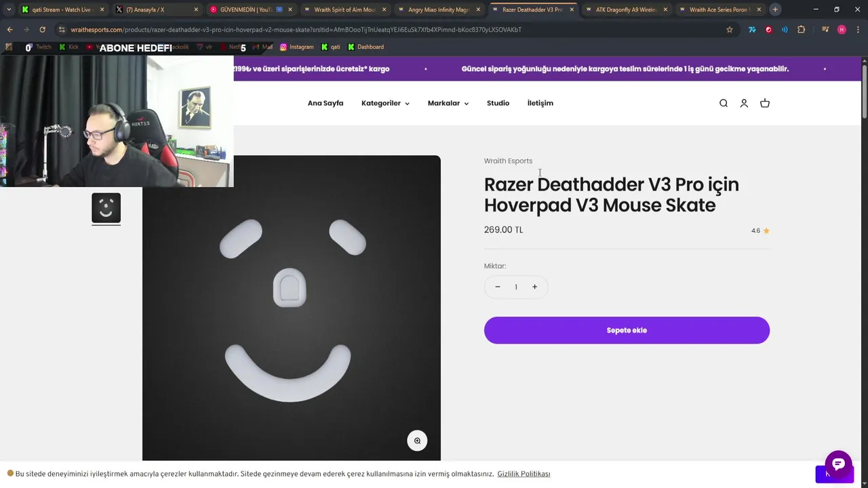Click the main mouse skate product image
868x488 pixels.
click(x=292, y=308)
